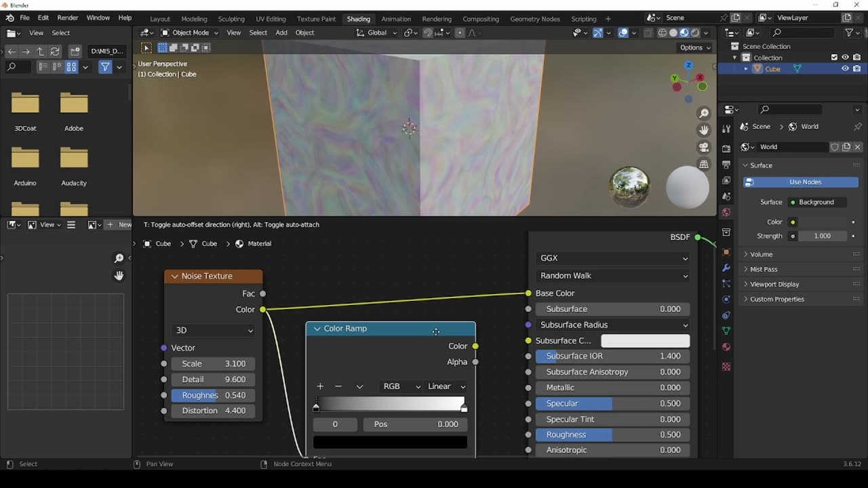The image size is (868, 488).
Task: Adjust the Noise Texture Roughness slider
Action: (x=213, y=395)
